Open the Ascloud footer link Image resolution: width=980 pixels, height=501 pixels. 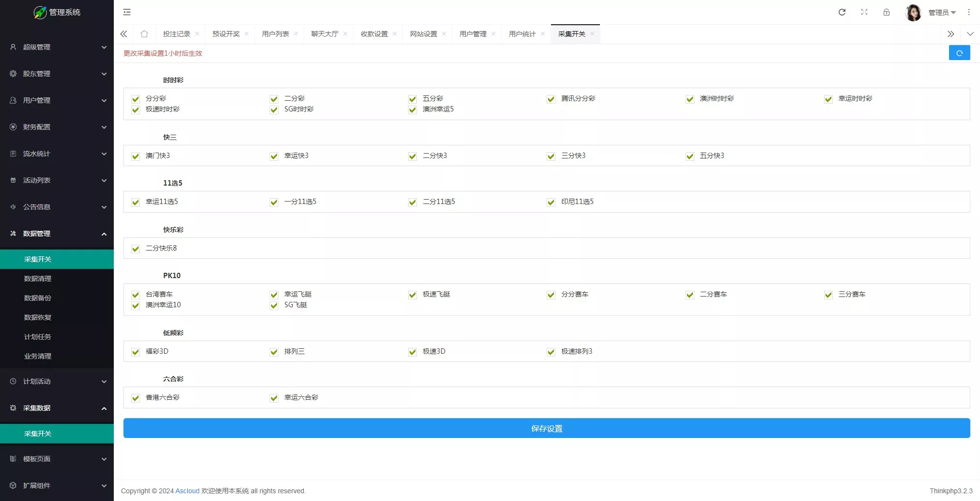(187, 491)
